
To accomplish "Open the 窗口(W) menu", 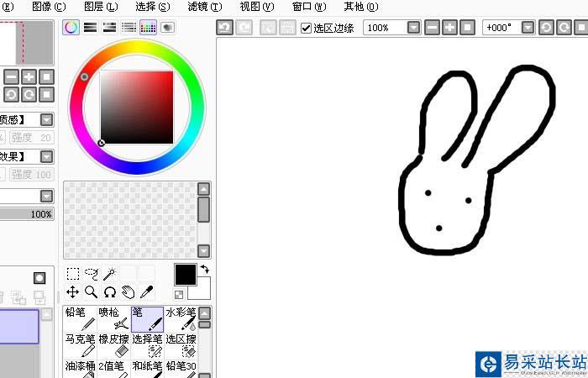I will point(309,7).
